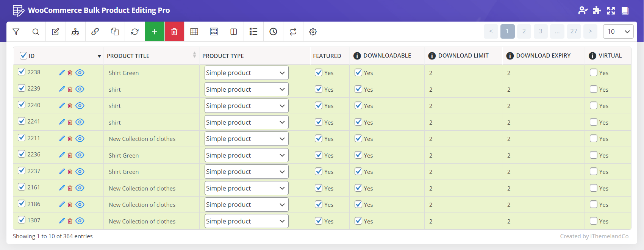
Task: Enable the Virtual checkbox for product 2236
Action: tap(594, 155)
